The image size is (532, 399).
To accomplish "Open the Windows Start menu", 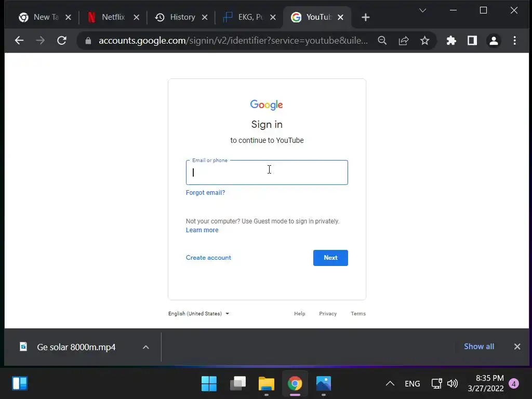I will pos(209,383).
